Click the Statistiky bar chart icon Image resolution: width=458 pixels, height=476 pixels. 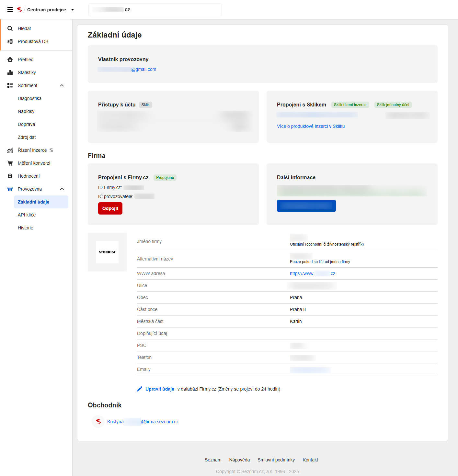[x=10, y=72]
